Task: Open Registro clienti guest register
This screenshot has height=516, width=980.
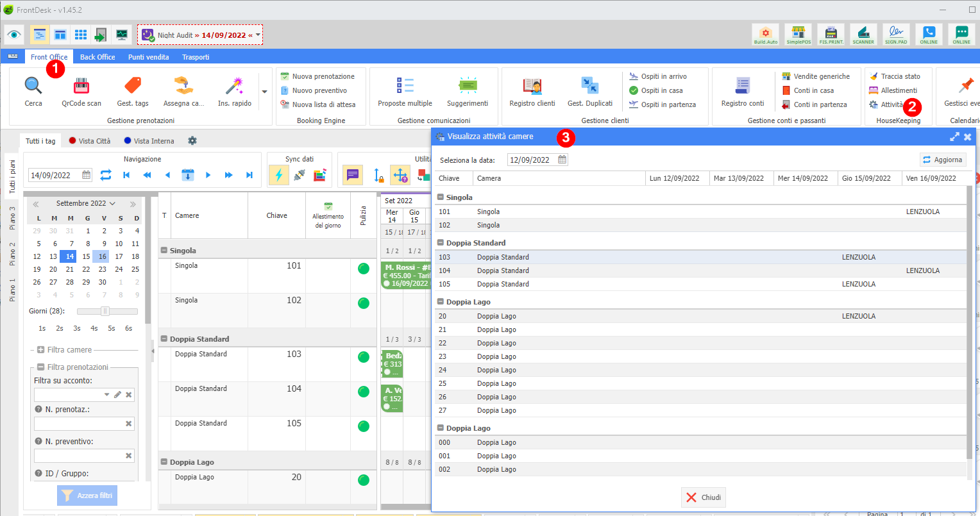Action: (532, 91)
